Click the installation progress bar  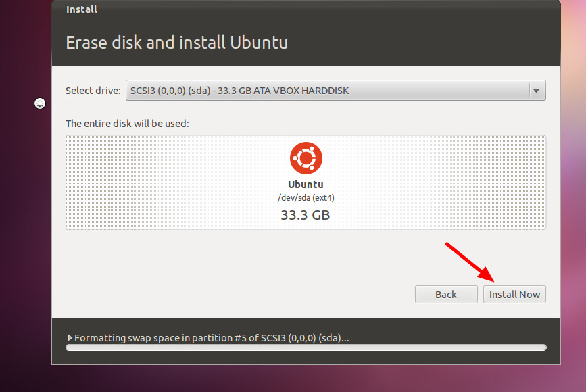(x=306, y=347)
